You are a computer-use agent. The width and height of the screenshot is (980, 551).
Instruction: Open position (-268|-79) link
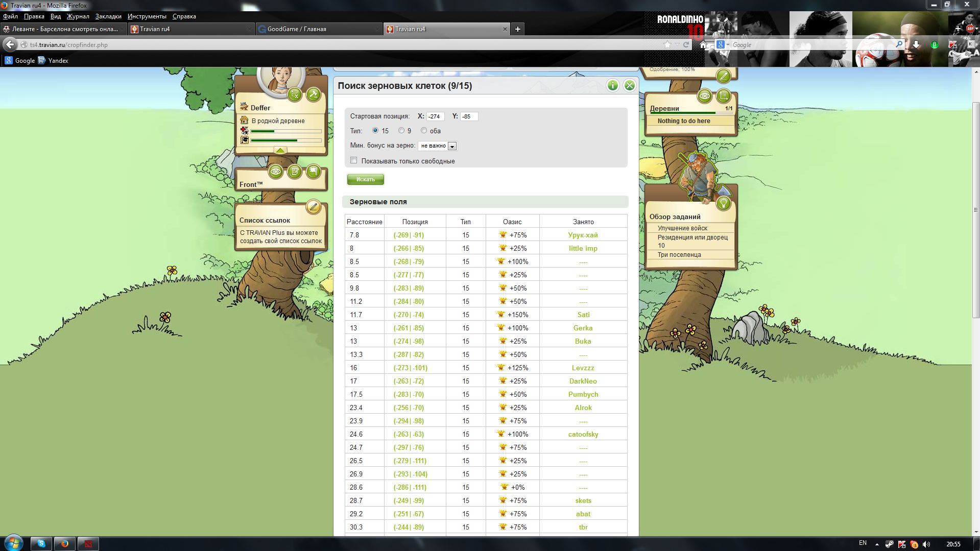[409, 261]
